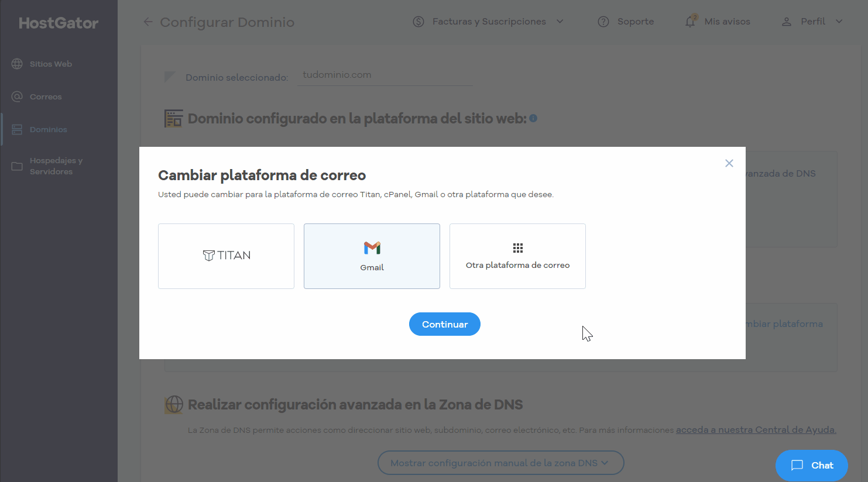868x482 pixels.
Task: Click the Gmail logo icon
Action: (372, 248)
